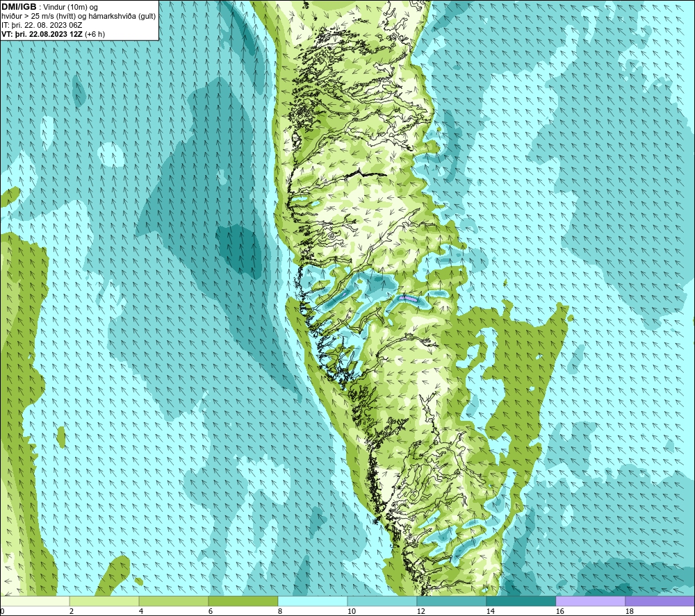Click the legend tick label "16"

pos(559,612)
